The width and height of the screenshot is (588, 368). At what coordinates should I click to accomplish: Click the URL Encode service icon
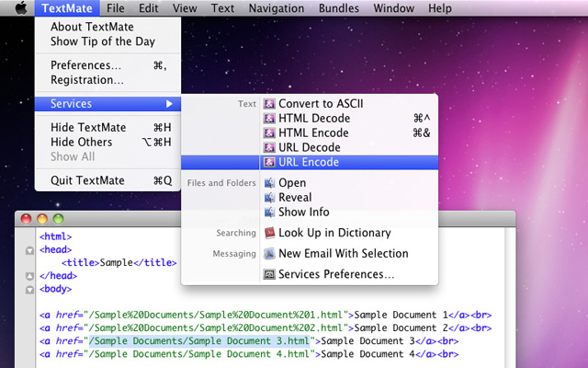(269, 162)
